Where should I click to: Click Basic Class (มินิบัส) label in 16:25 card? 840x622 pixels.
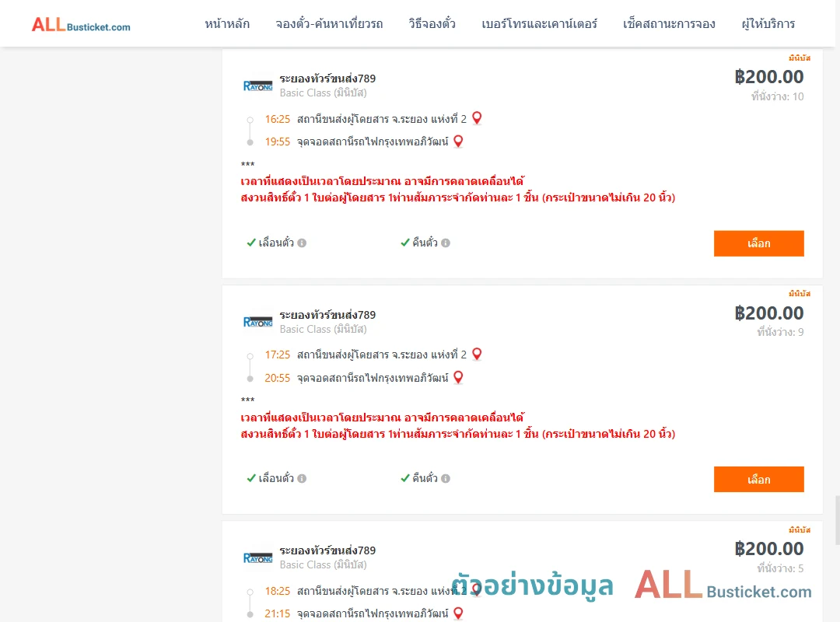coord(323,93)
